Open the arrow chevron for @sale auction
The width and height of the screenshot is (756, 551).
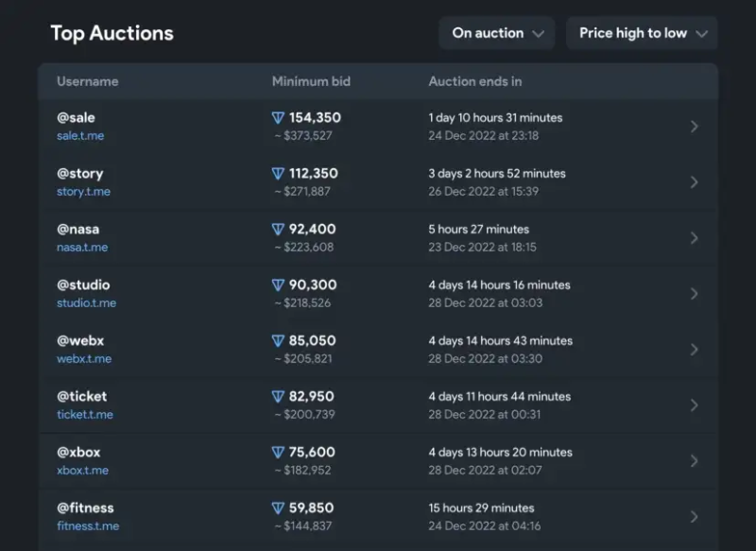tap(695, 127)
